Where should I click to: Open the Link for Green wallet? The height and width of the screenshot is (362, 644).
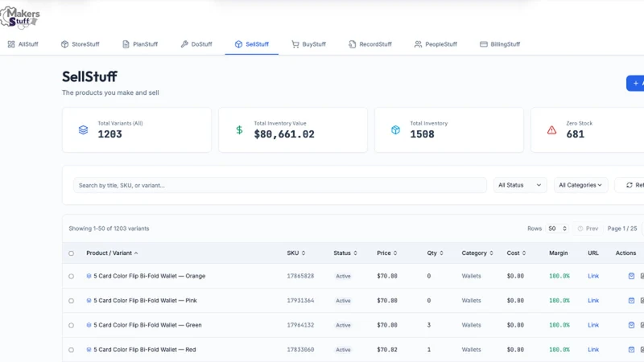click(593, 325)
